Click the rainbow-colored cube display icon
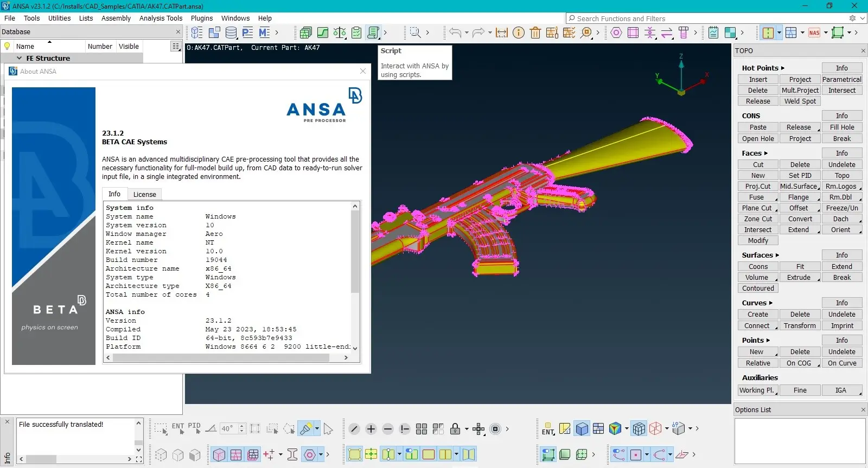This screenshot has height=468, width=868. pos(615,429)
